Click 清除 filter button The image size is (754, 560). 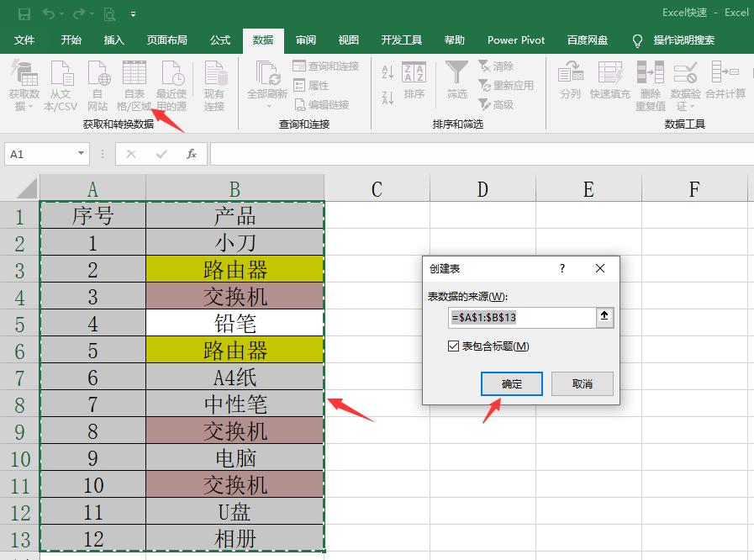pyautogui.click(x=496, y=66)
